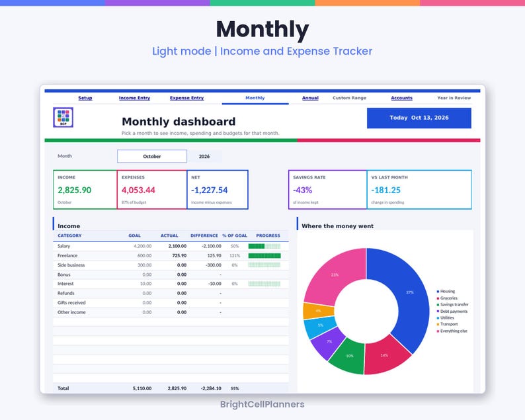Image resolution: width=525 pixels, height=420 pixels.
Task: Click the Everything else legend swatch
Action: (x=438, y=331)
